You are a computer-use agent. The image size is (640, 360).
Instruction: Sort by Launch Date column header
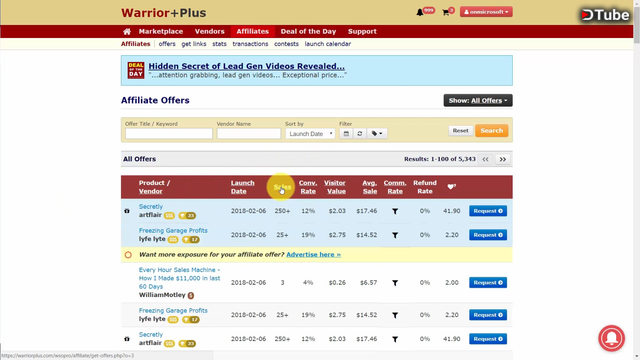coord(242,187)
